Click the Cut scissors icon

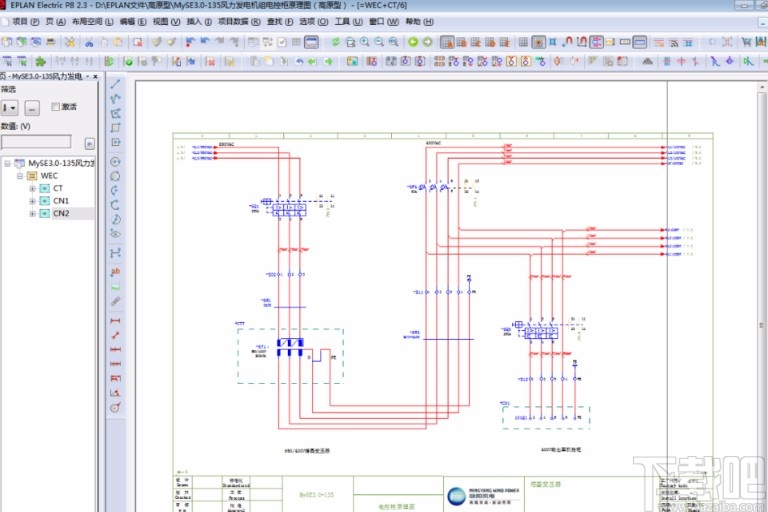coord(89,42)
